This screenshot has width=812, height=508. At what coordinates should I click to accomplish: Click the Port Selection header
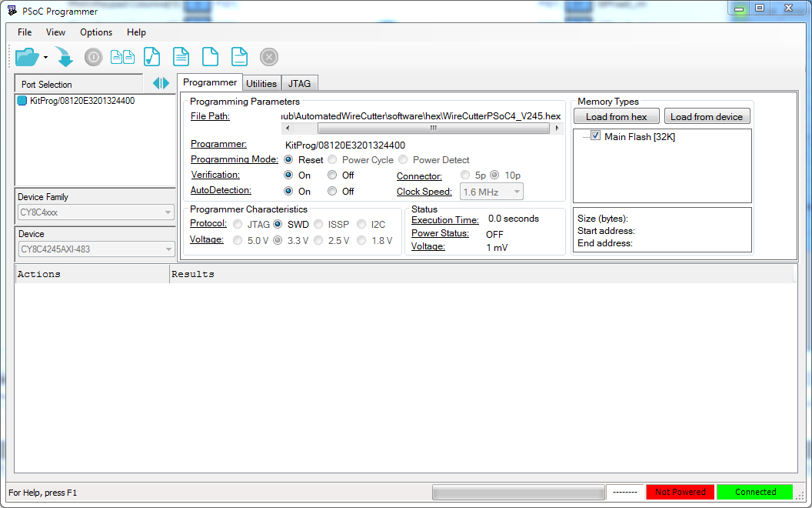(x=79, y=84)
